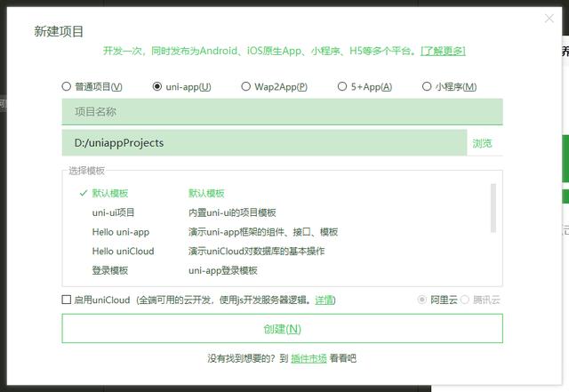This screenshot has width=569, height=392.
Task: Click the D:/uniappProjects path field
Action: tap(264, 143)
